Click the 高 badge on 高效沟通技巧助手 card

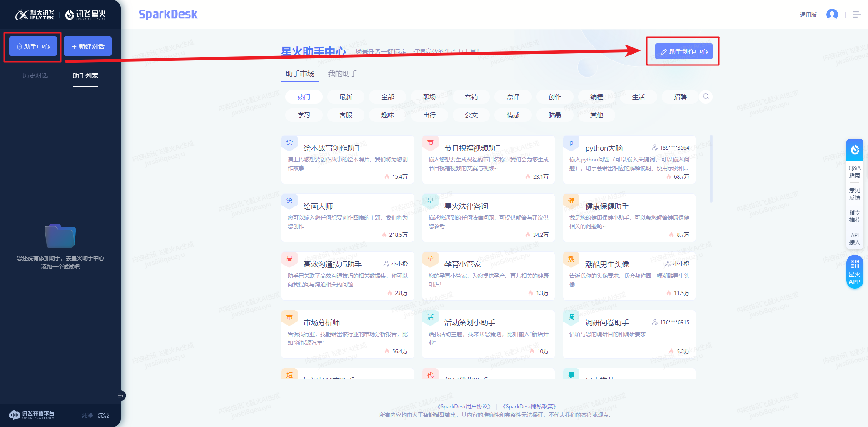(289, 259)
